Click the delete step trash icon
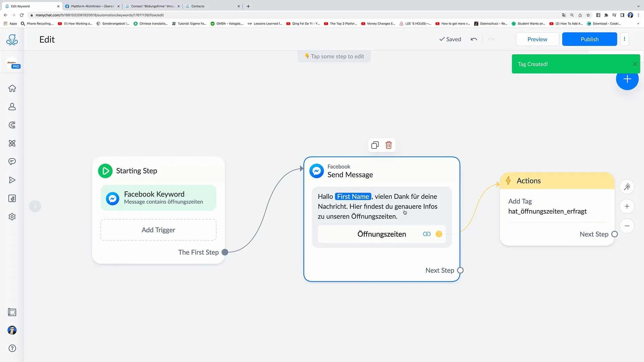Image resolution: width=644 pixels, height=362 pixels. click(x=389, y=145)
